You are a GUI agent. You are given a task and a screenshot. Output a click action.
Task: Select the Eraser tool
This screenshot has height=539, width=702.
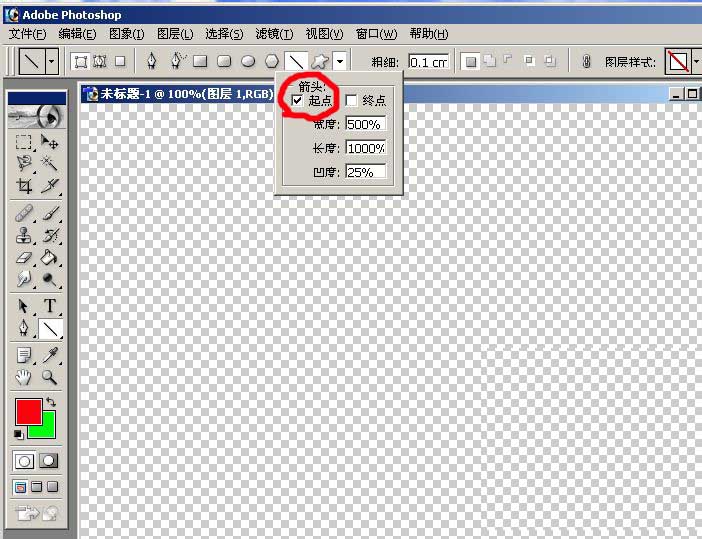click(x=24, y=257)
